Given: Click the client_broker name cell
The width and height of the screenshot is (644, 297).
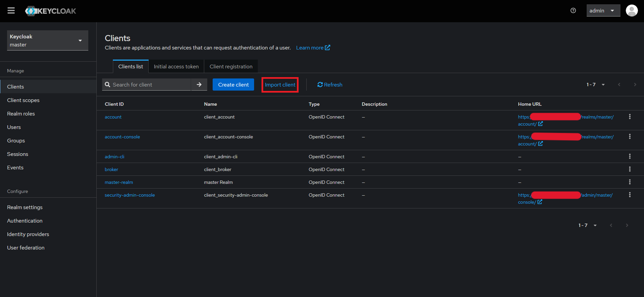Looking at the screenshot, I should pos(218,169).
